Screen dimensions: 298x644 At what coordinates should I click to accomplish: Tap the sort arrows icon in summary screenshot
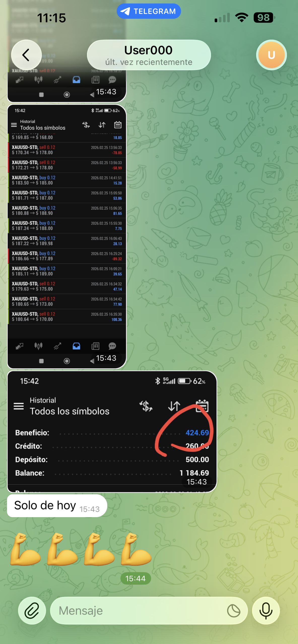pyautogui.click(x=174, y=406)
